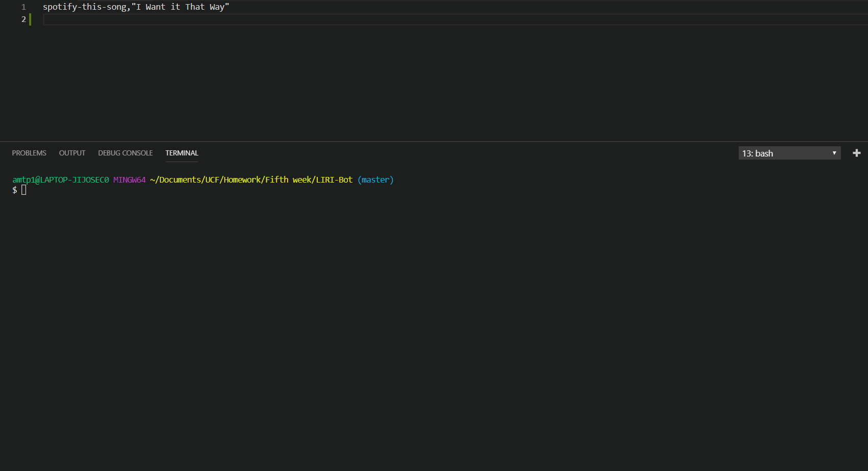Click the (master) branch label in the terminal

[376, 180]
